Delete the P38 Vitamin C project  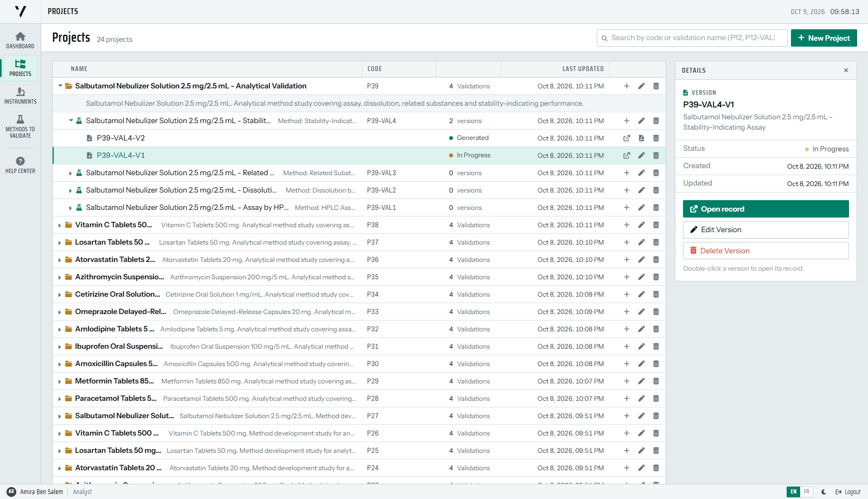[x=656, y=225]
